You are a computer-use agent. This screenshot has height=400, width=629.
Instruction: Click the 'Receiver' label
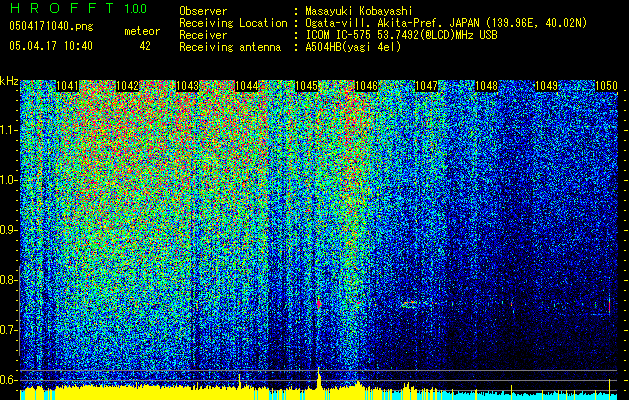pos(203,35)
